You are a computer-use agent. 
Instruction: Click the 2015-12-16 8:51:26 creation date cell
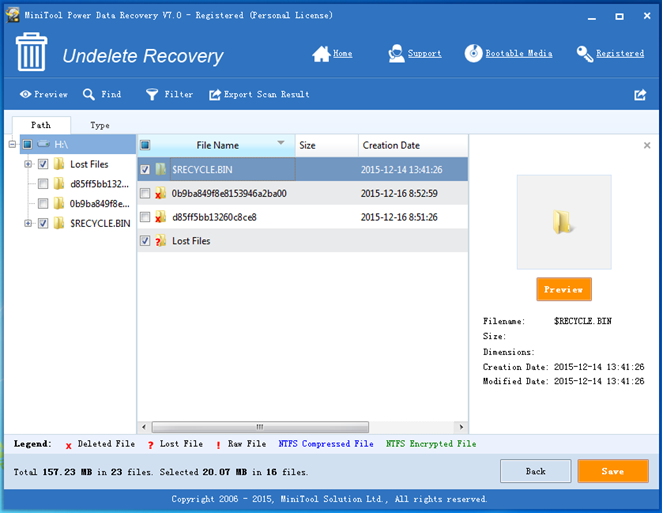point(399,217)
